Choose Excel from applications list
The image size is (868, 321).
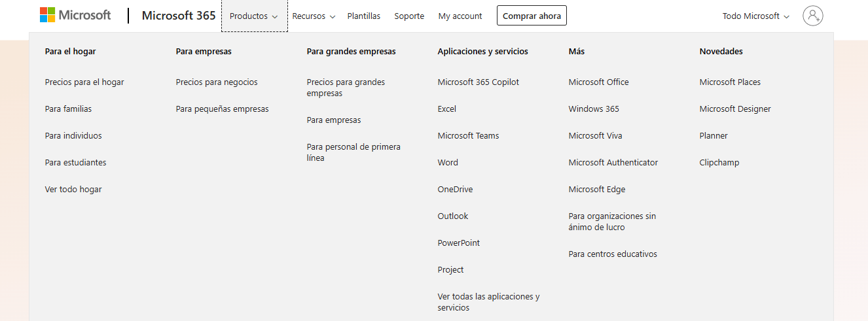(447, 109)
